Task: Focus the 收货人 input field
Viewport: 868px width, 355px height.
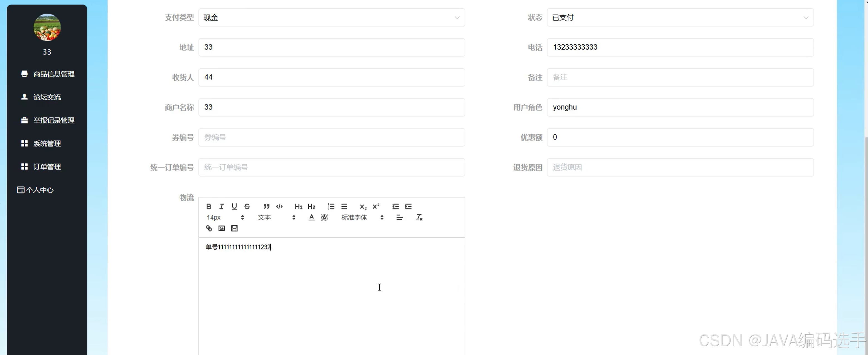Action: [x=332, y=77]
